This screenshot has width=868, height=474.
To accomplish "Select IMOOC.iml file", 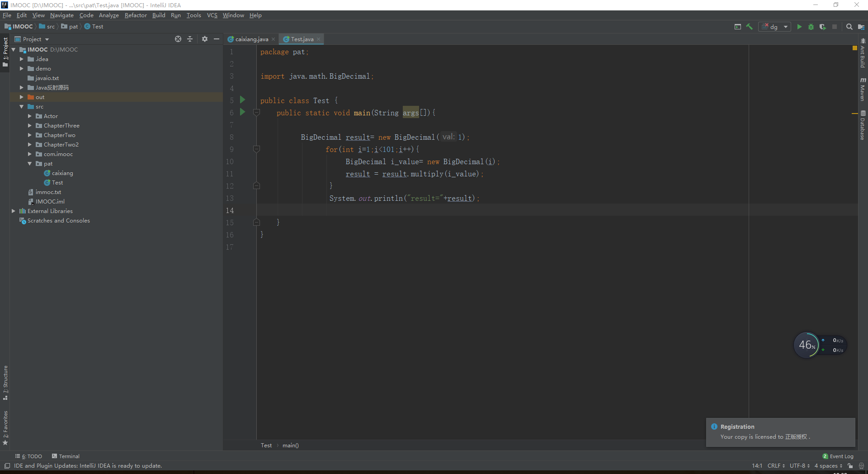I will 46,202.
